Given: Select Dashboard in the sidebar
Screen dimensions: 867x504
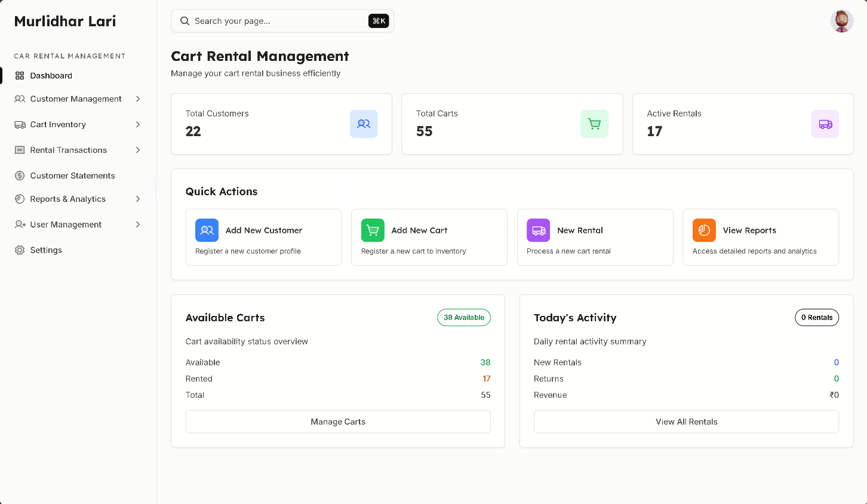Looking at the screenshot, I should [51, 76].
